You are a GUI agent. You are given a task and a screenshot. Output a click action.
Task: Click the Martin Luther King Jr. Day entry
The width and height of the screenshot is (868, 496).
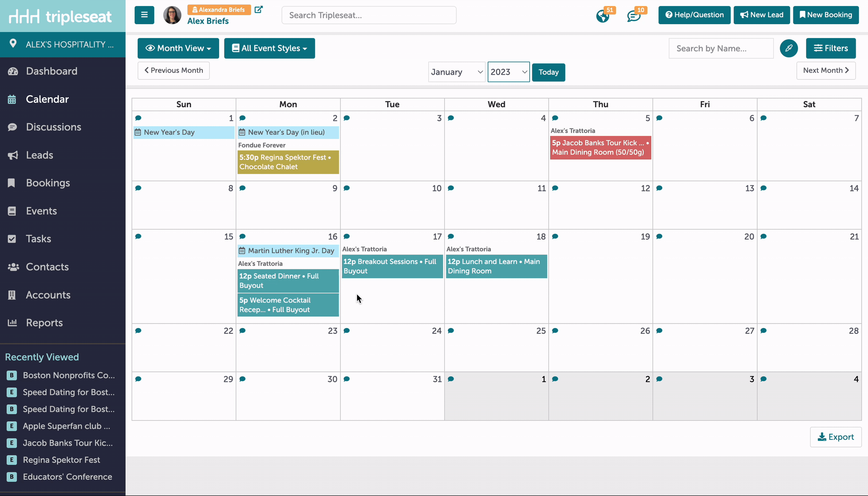click(x=288, y=251)
